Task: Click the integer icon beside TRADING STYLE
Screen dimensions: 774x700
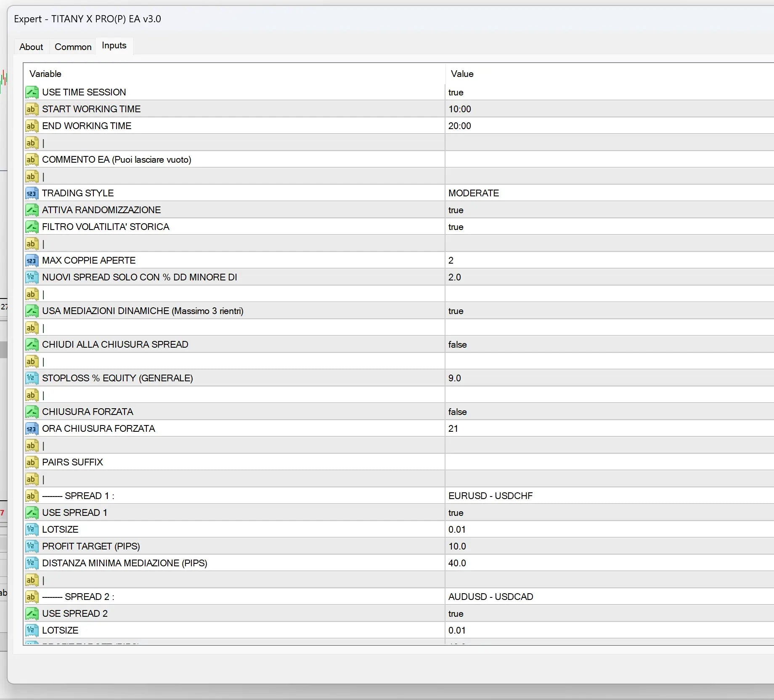Action: pyautogui.click(x=32, y=193)
